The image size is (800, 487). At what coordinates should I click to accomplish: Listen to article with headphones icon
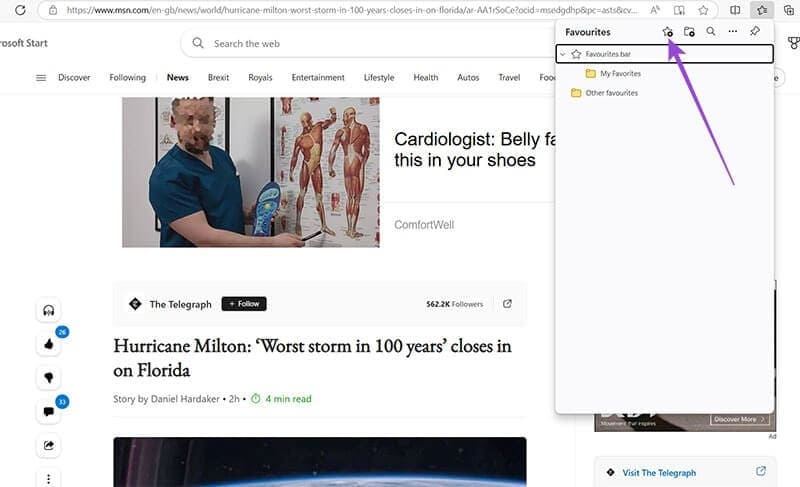[48, 310]
